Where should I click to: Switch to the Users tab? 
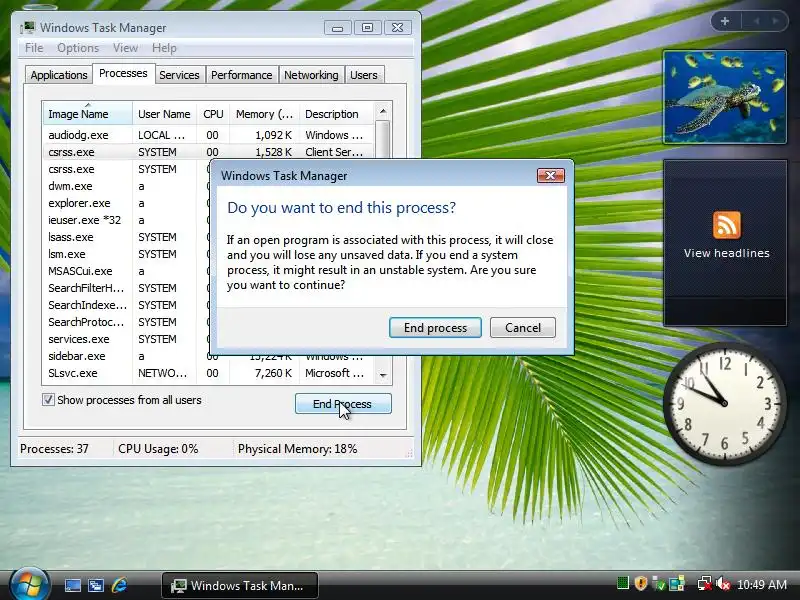click(x=364, y=75)
